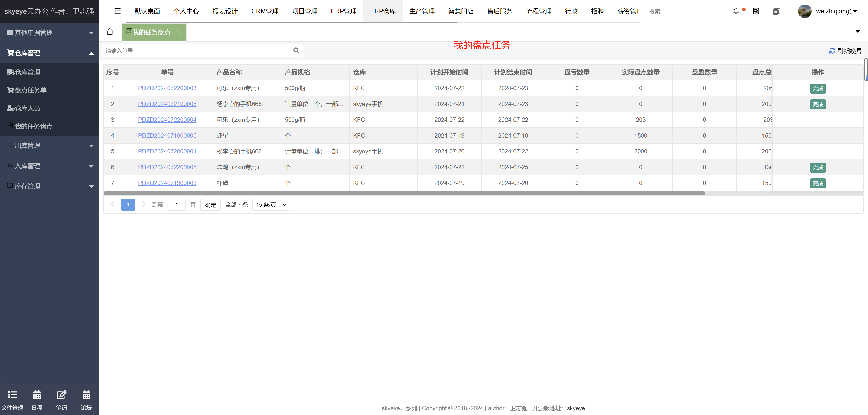Click 刷新数据 refresh button

(x=845, y=51)
